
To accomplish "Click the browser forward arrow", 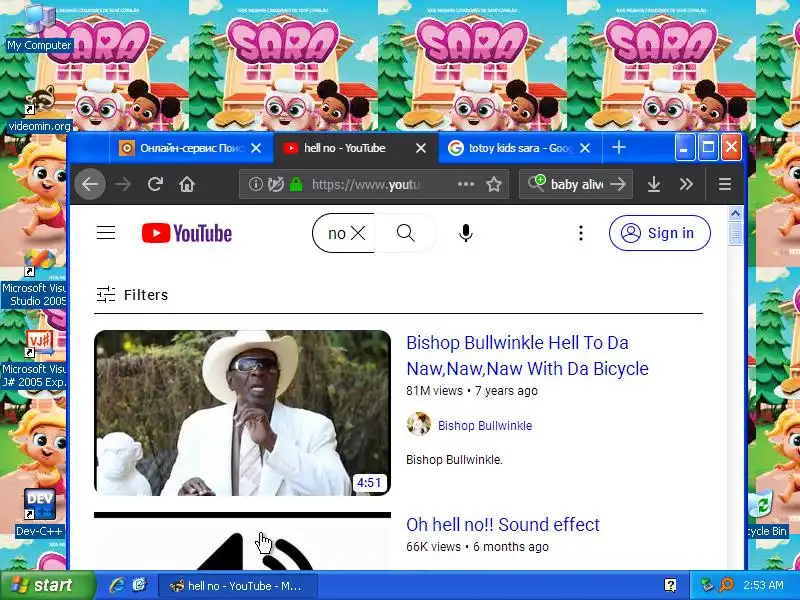I will (x=123, y=184).
